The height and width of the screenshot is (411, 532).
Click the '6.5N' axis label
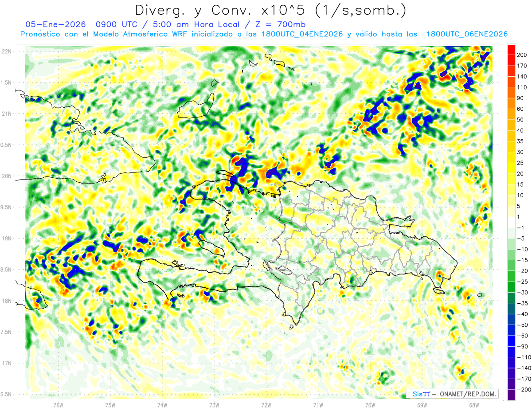[7, 394]
